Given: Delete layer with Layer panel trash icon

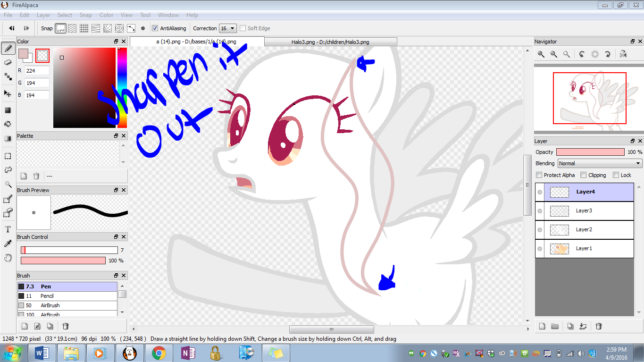Looking at the screenshot, I should pyautogui.click(x=599, y=326).
